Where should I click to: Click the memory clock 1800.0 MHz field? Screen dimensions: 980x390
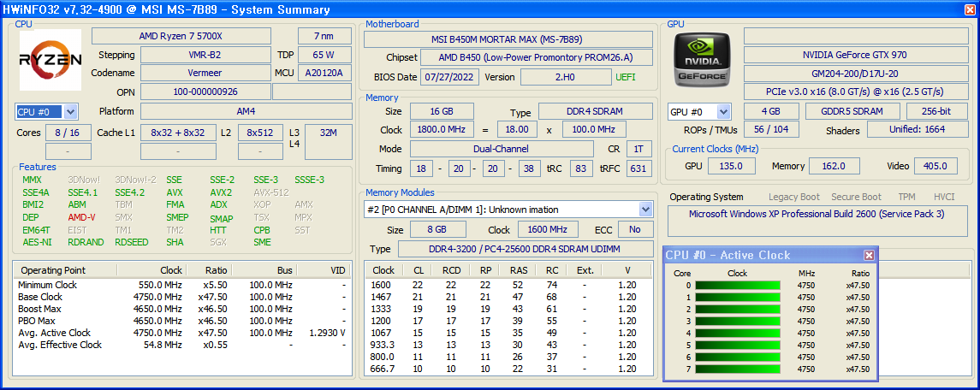coord(442,130)
